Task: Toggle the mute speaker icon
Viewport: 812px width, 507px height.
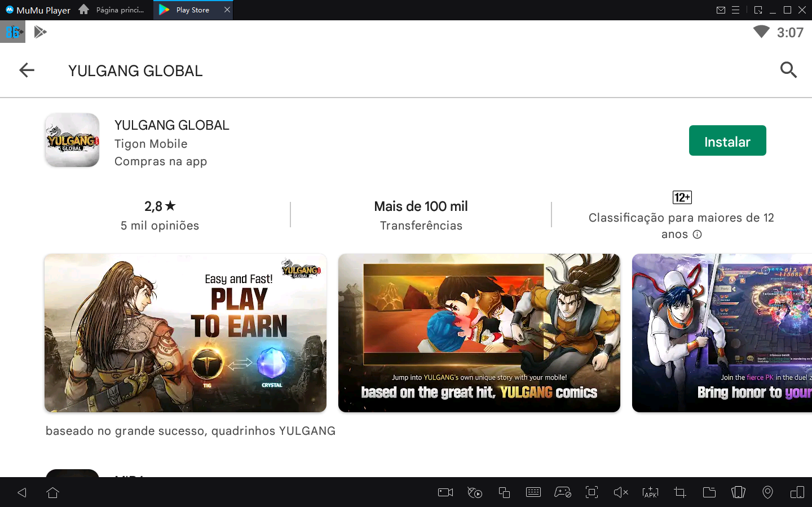Action: click(x=621, y=492)
